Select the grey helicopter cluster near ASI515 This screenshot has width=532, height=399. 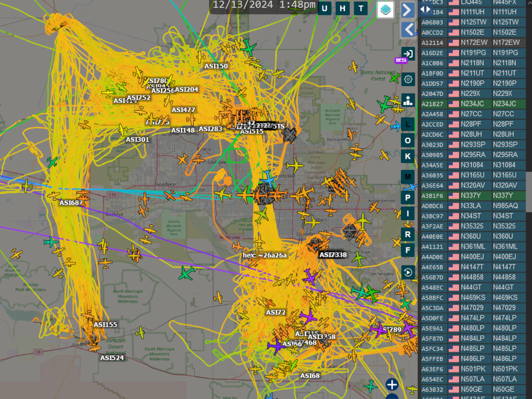pyautogui.click(x=290, y=135)
